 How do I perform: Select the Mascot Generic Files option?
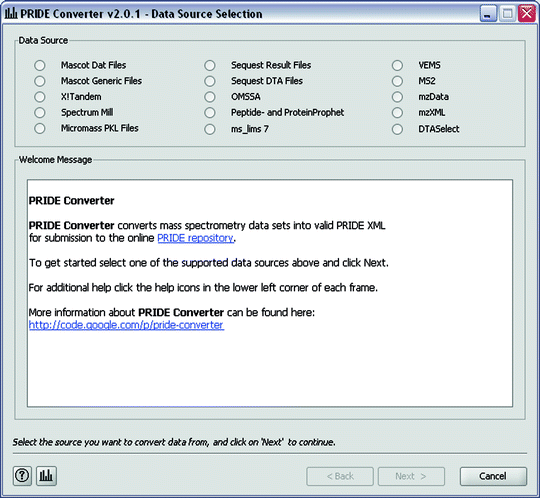[40, 81]
